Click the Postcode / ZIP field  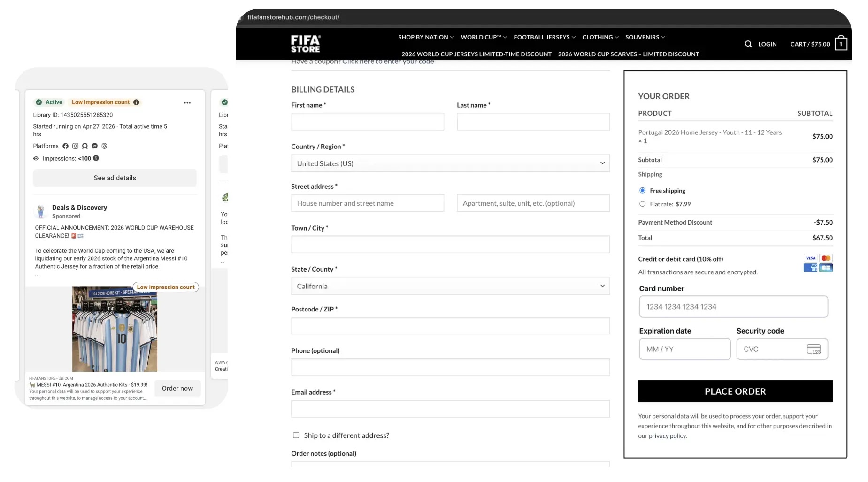[450, 326]
